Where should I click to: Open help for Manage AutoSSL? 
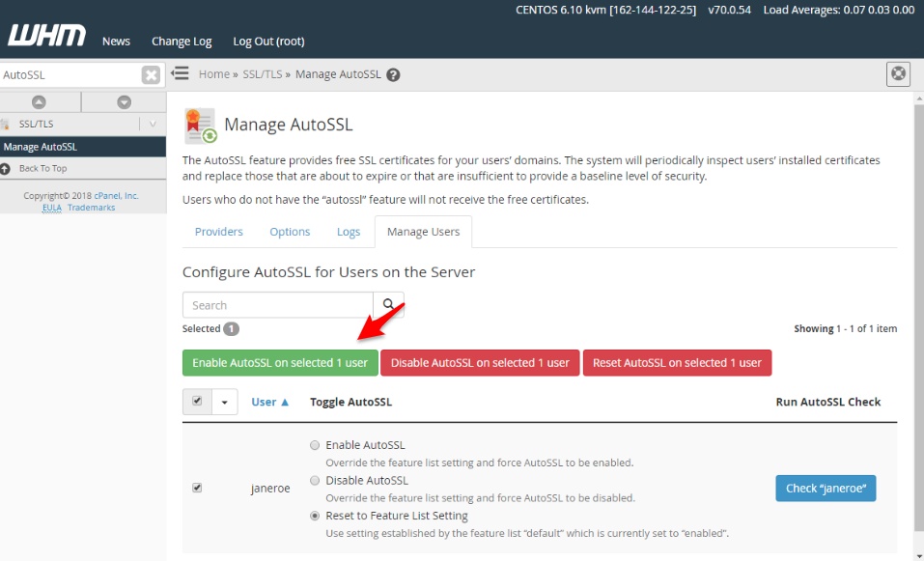click(x=393, y=75)
